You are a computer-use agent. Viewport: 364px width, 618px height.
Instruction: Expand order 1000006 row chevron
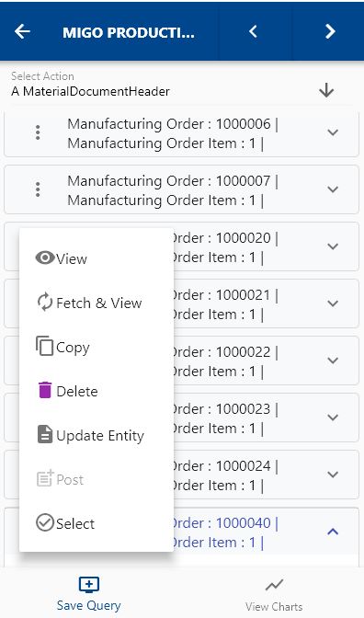pyautogui.click(x=333, y=132)
